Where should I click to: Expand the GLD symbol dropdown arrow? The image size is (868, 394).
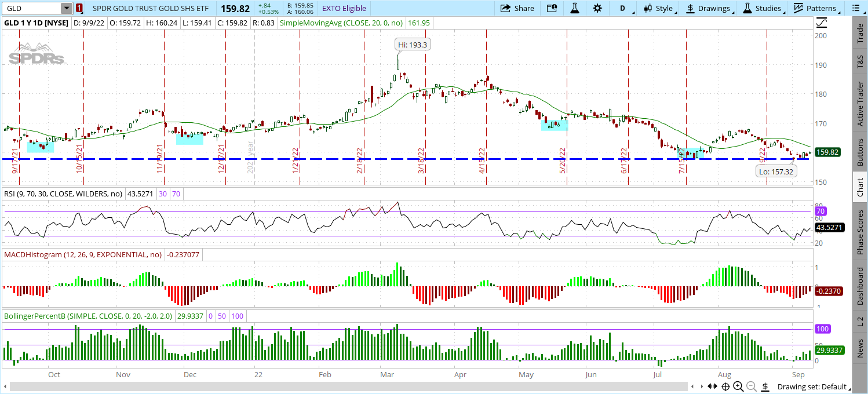[x=67, y=8]
